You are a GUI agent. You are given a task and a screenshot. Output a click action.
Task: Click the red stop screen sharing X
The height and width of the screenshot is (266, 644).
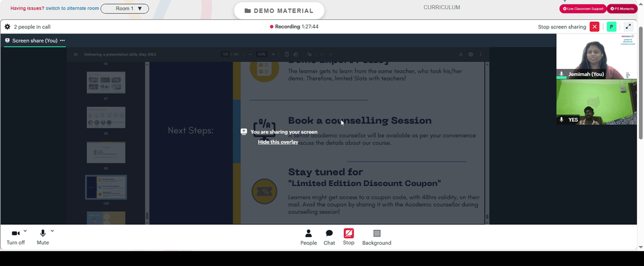tap(594, 27)
